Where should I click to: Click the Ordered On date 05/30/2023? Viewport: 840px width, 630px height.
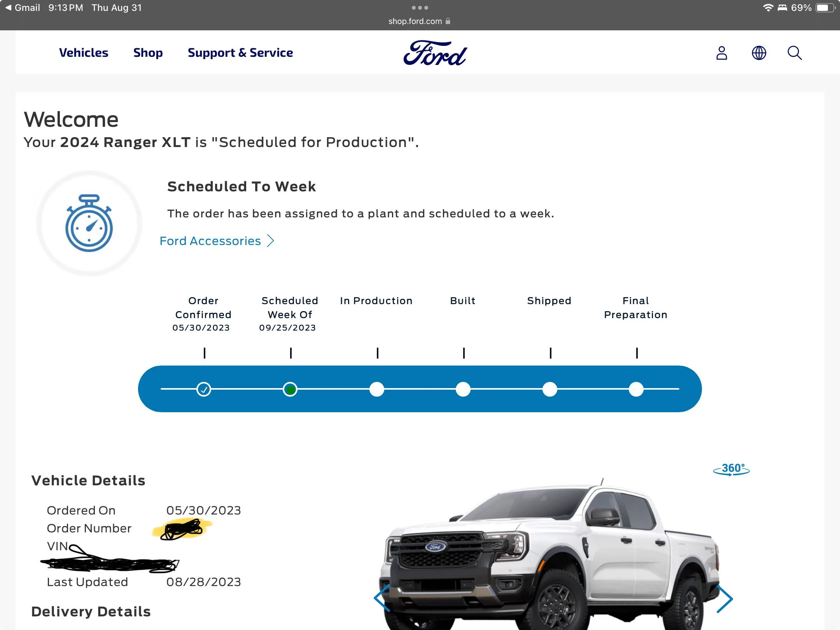click(204, 511)
